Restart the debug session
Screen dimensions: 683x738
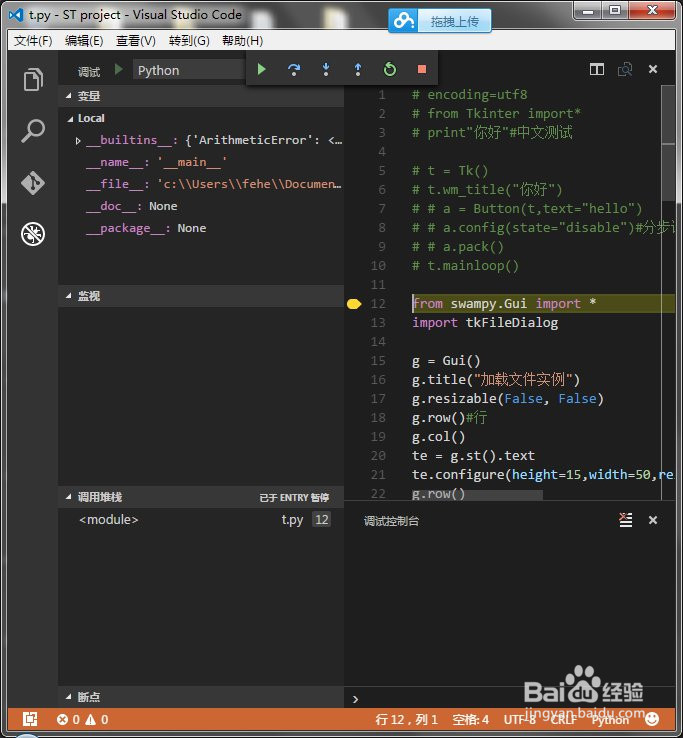(390, 70)
